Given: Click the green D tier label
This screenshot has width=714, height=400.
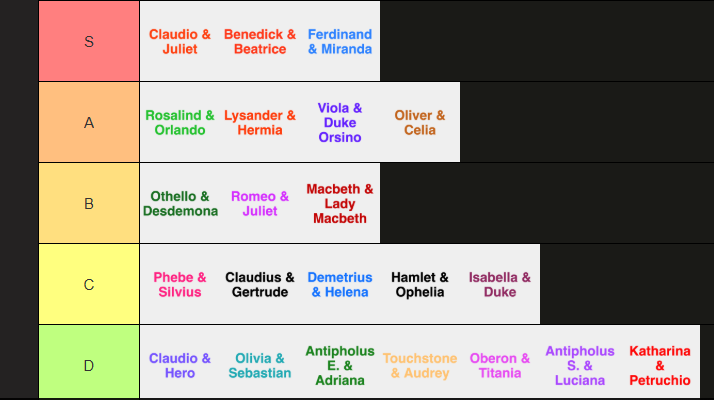Looking at the screenshot, I should pyautogui.click(x=89, y=365).
